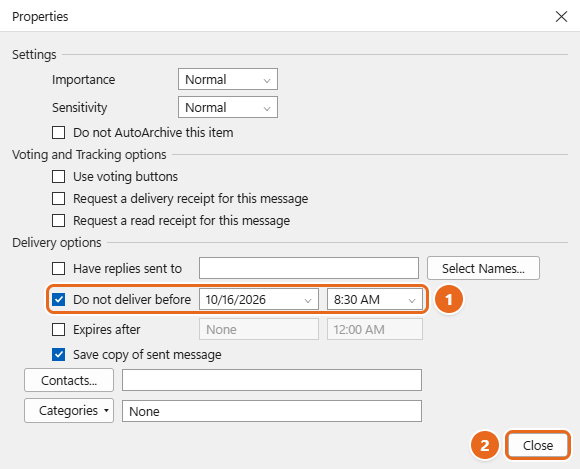Check Do not AutoArchive this item
The width and height of the screenshot is (580, 469).
point(58,132)
